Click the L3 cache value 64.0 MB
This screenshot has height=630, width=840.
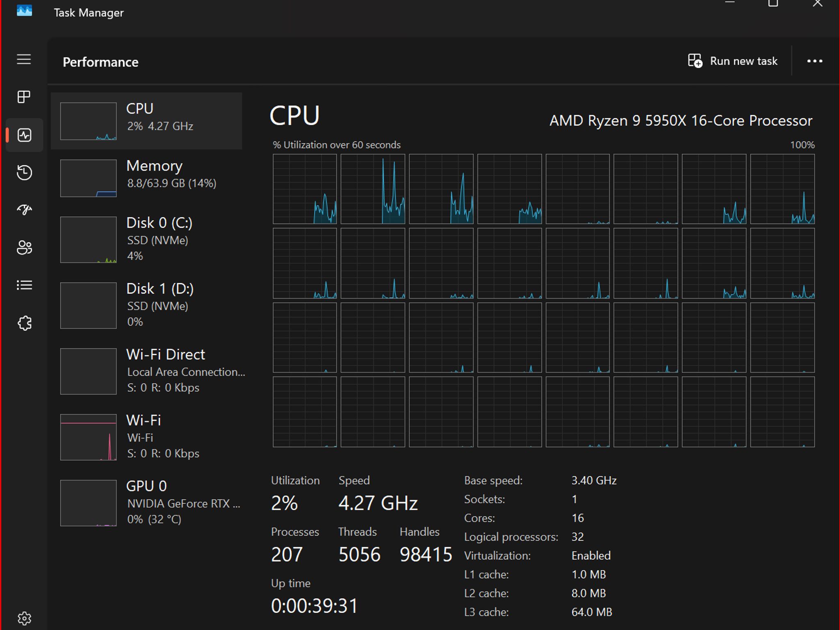coord(591,612)
